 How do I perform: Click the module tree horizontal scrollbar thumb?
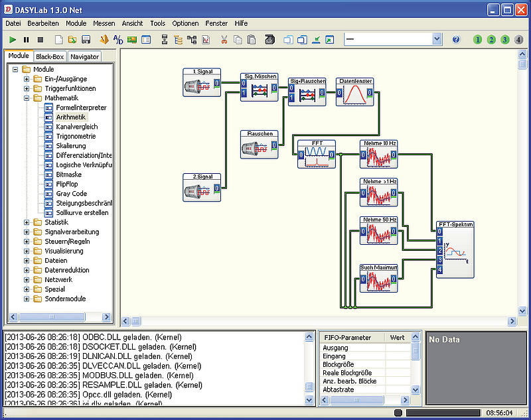52,316
